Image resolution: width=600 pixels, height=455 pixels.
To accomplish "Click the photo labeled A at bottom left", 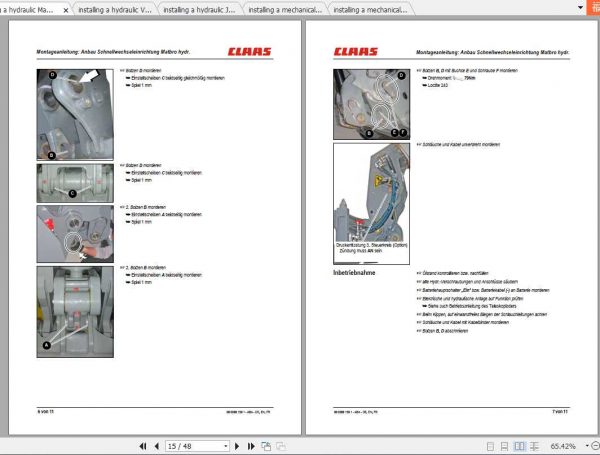I will click(x=75, y=312).
